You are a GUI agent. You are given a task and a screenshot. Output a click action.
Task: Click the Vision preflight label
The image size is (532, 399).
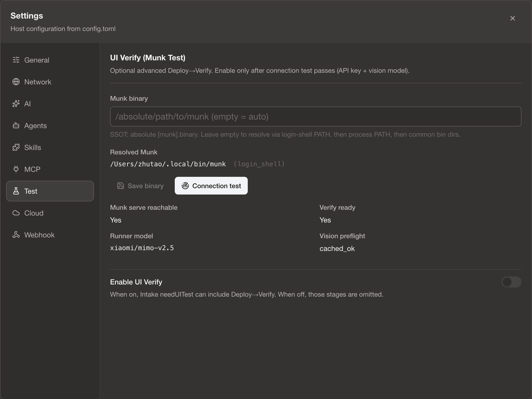point(342,236)
